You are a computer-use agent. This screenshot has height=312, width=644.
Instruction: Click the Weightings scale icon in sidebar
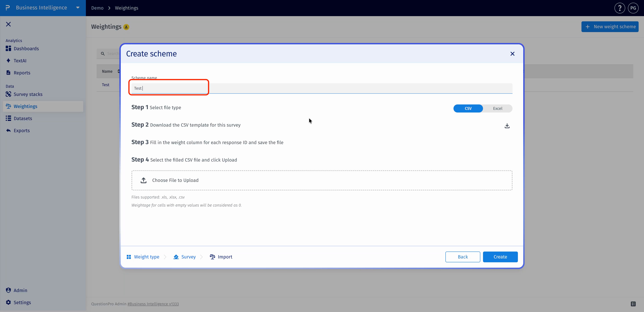coord(8,106)
